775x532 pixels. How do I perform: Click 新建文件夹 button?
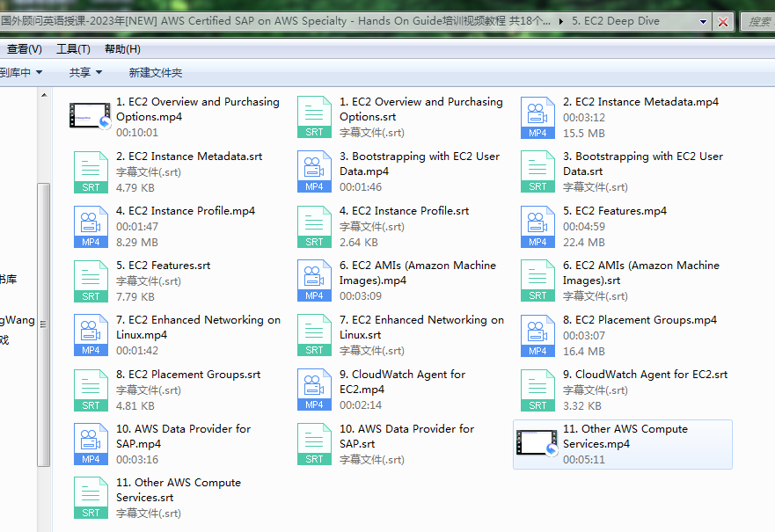pyautogui.click(x=155, y=73)
